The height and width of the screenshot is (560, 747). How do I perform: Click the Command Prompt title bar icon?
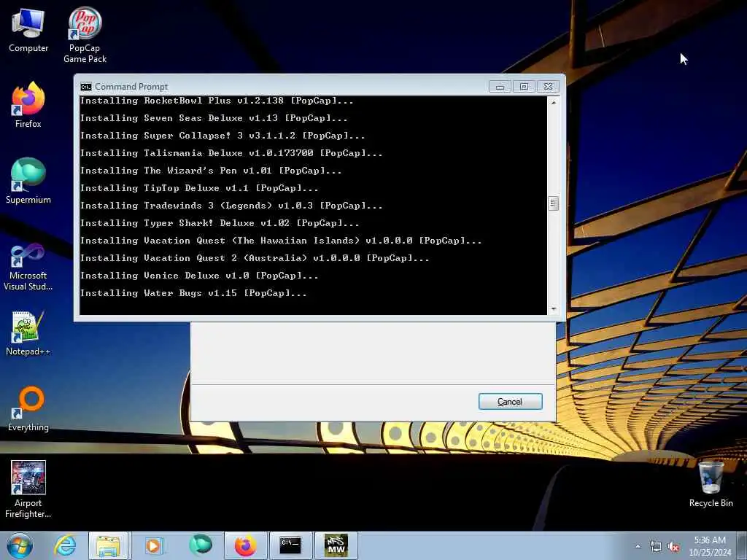(x=86, y=87)
